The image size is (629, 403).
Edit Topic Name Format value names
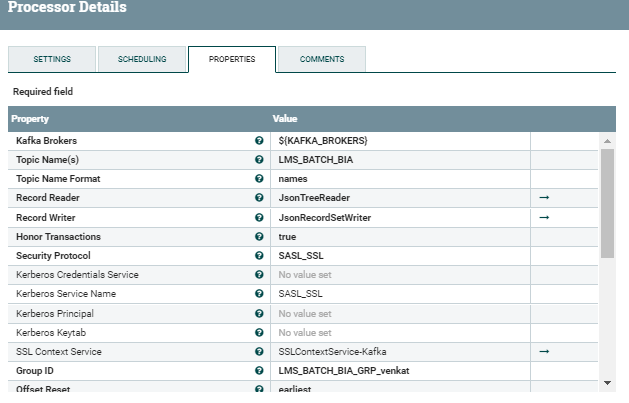[400, 179]
